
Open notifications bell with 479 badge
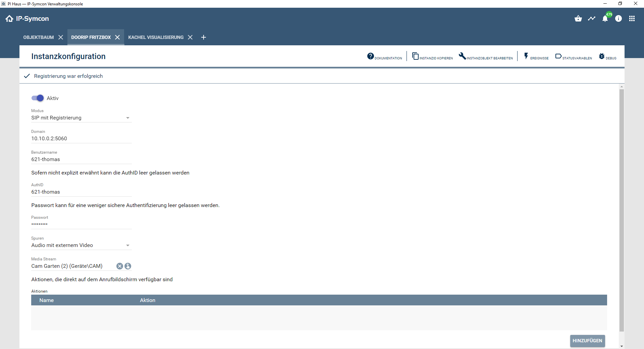tap(605, 18)
